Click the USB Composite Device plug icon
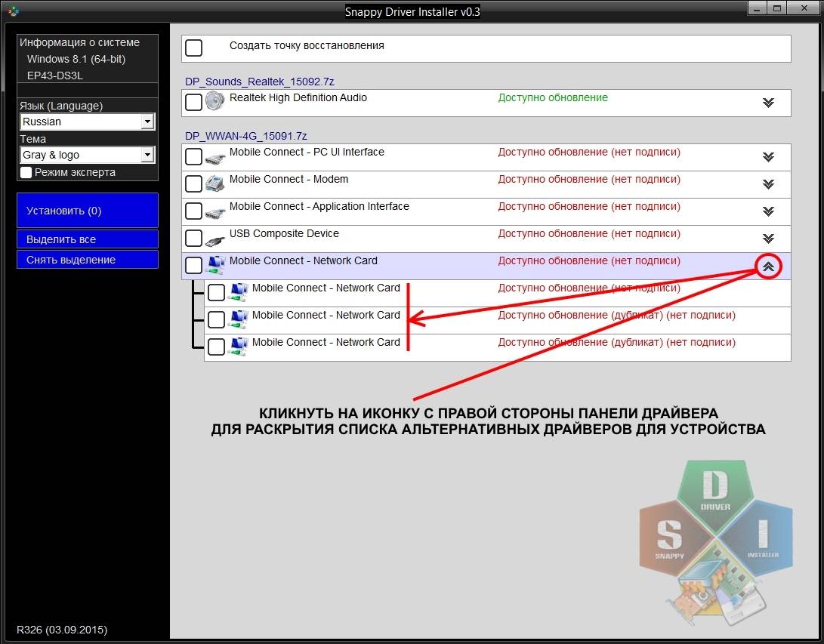824x644 pixels. click(215, 240)
